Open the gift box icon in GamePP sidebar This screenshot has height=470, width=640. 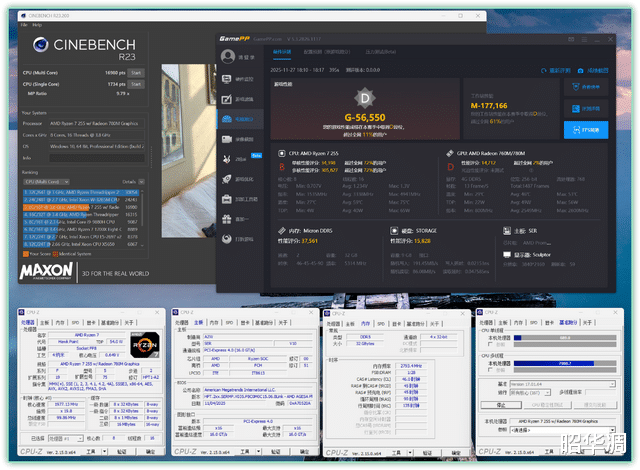(x=227, y=219)
